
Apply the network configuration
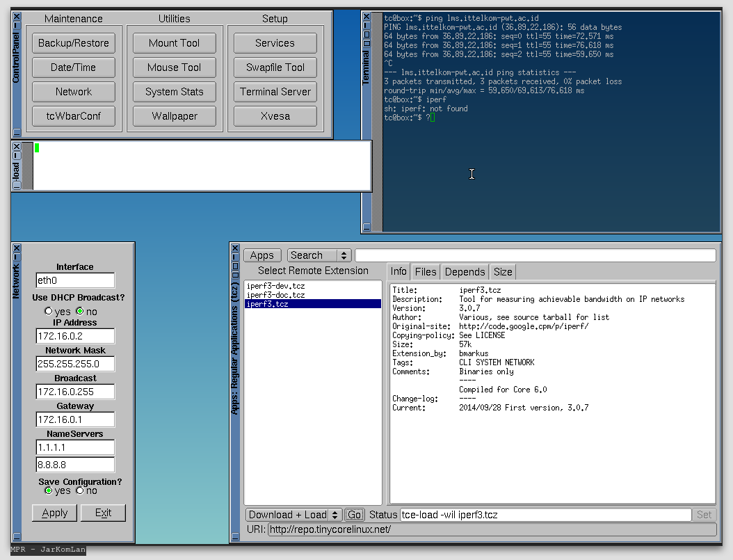(x=54, y=513)
